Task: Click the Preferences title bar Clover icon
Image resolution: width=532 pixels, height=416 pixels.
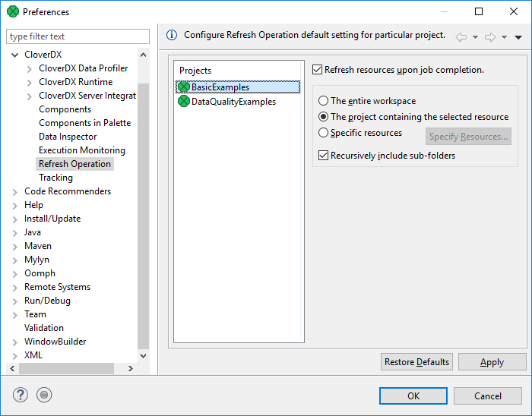Action: coord(12,11)
